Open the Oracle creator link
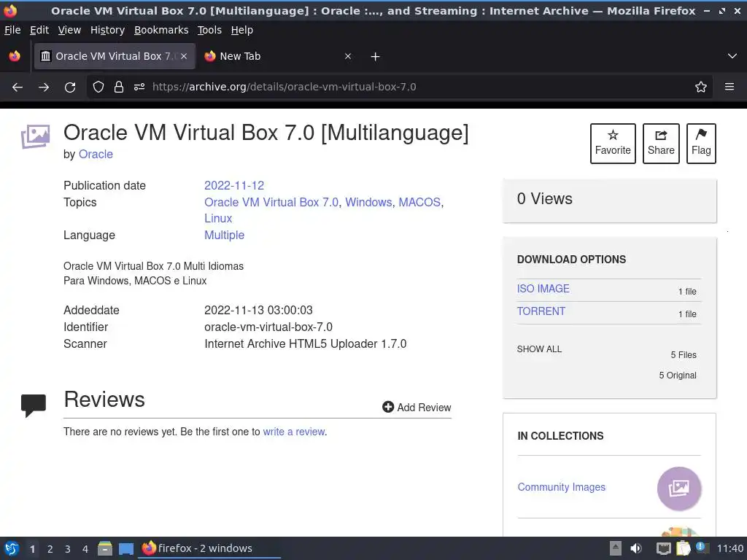The width and height of the screenshot is (747, 560). pyautogui.click(x=96, y=155)
